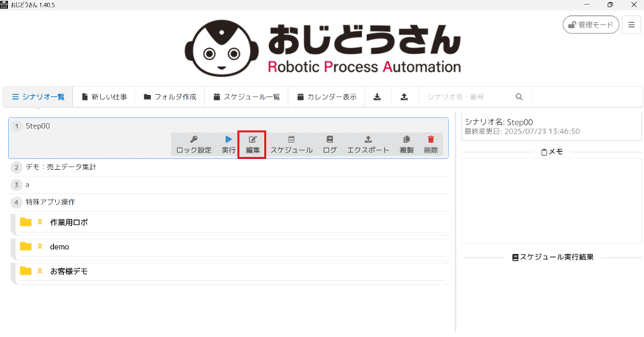Minimize the おじどうさん window
The image size is (644, 337).
tap(587, 5)
